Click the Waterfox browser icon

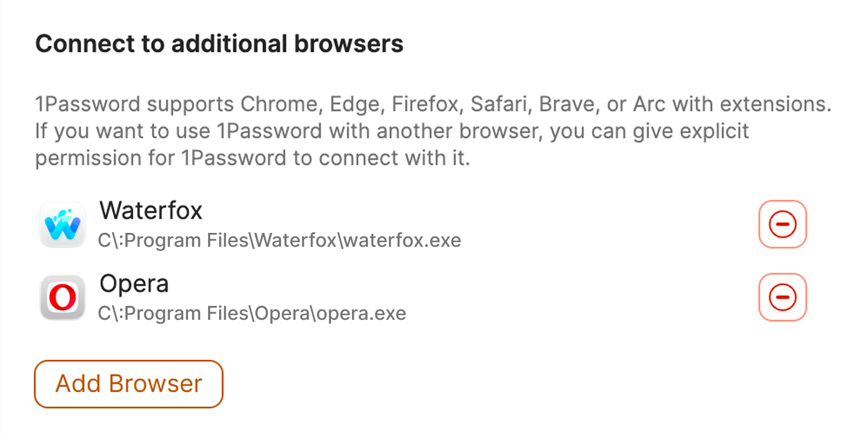[62, 224]
